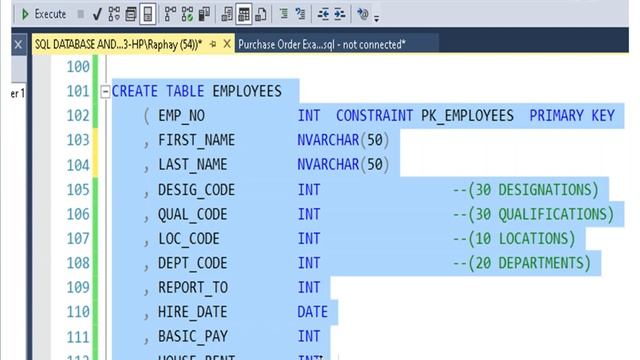Close the SQL DATABASE AND query tab

coord(227,44)
